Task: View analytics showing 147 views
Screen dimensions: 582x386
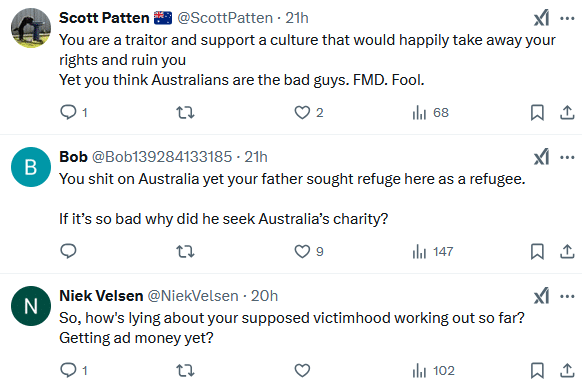Action: [432, 252]
